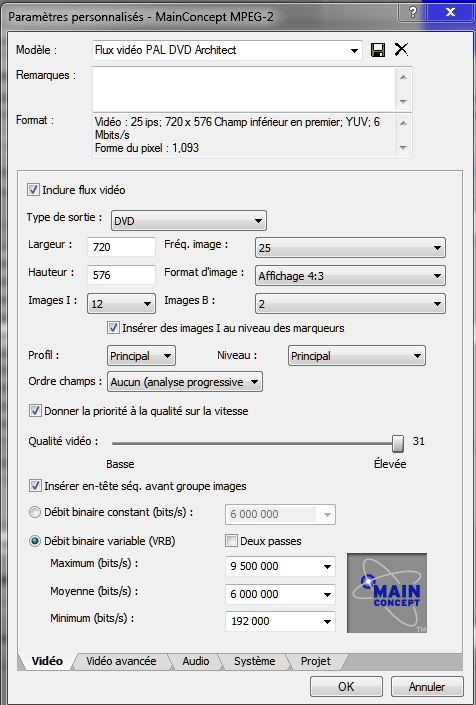Click the Remarques scroll up arrow
Image resolution: width=476 pixels, height=705 pixels.
403,77
